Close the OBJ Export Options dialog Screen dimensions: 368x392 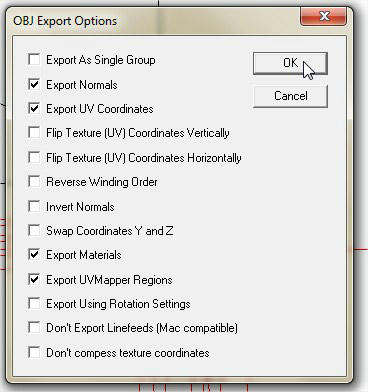point(323,16)
